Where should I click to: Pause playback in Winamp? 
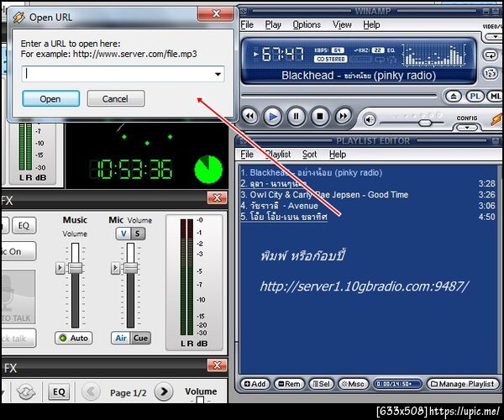click(296, 116)
